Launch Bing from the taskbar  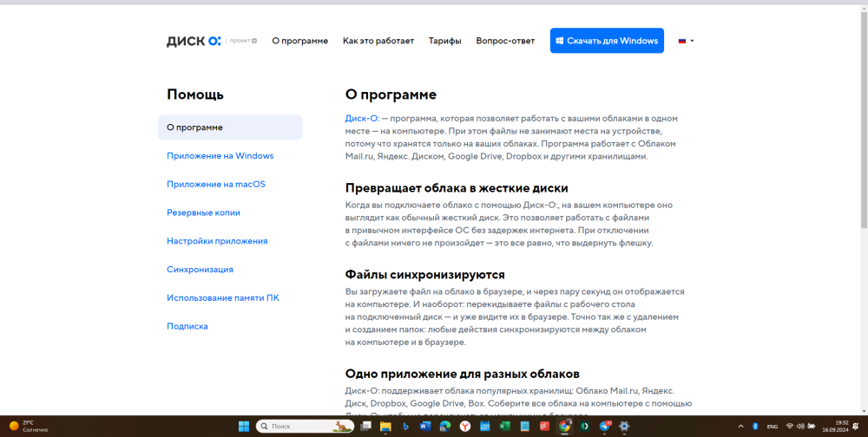(405, 427)
